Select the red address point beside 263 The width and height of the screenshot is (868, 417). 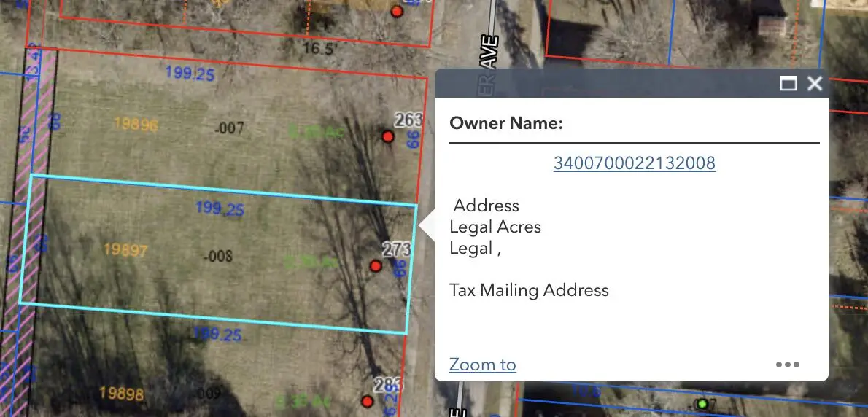click(388, 136)
